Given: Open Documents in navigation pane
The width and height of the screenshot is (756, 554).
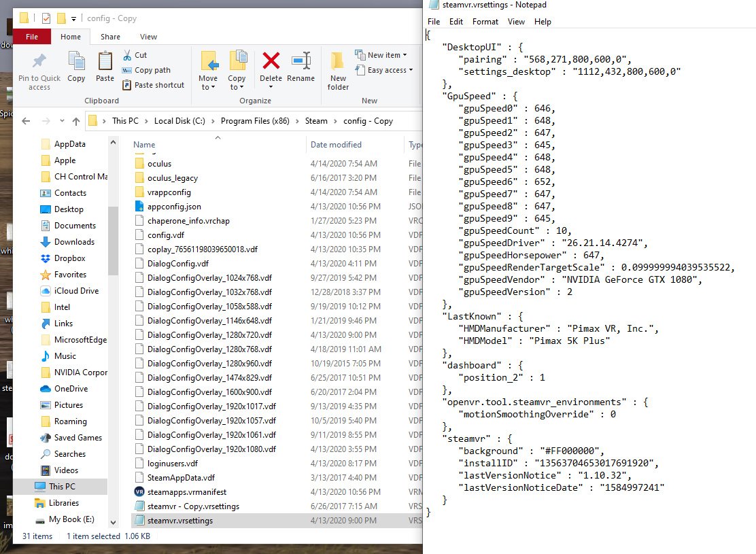Looking at the screenshot, I should coord(75,226).
